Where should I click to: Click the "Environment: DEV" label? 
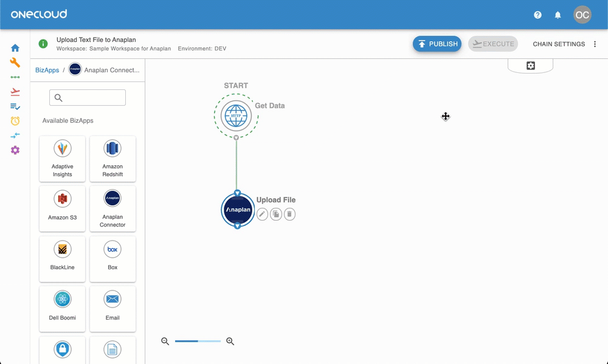coord(202,49)
